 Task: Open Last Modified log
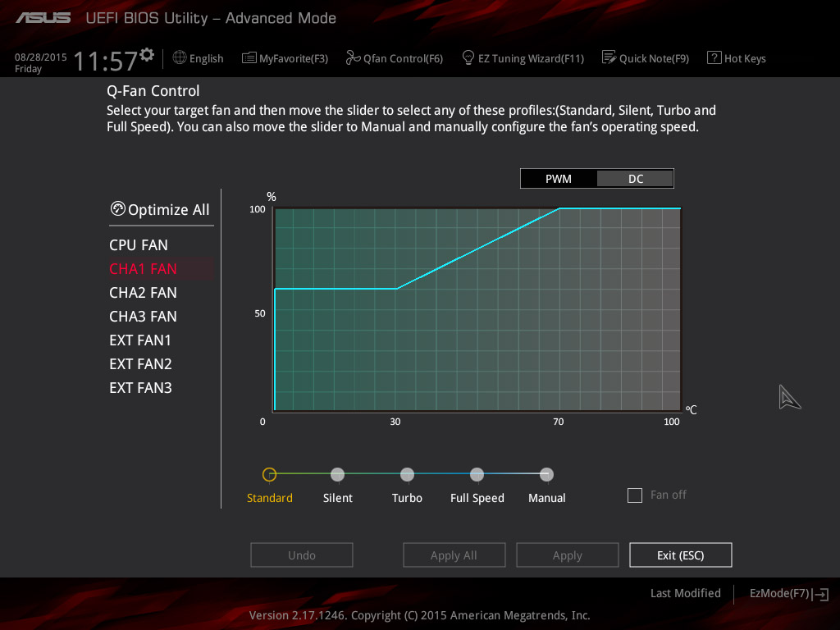[x=685, y=593]
